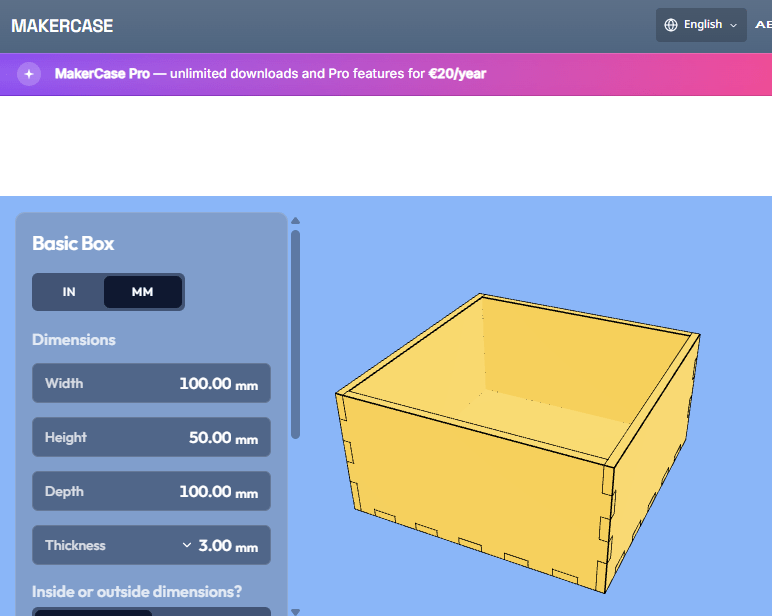
Task: Click the €20/year offer text
Action: (457, 74)
